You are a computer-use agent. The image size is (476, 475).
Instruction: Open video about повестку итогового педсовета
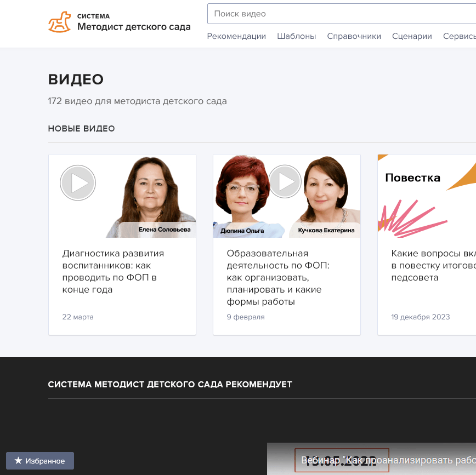coord(433,265)
